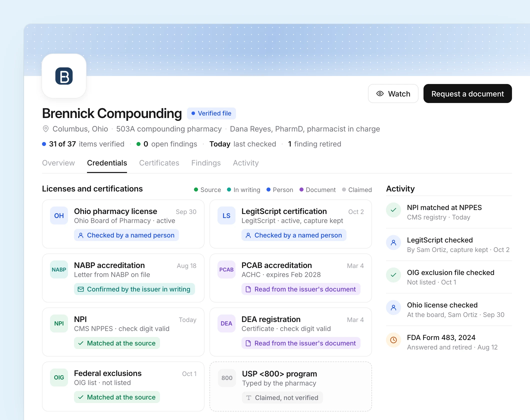Open the Overview tab
This screenshot has width=530, height=420.
tap(58, 163)
